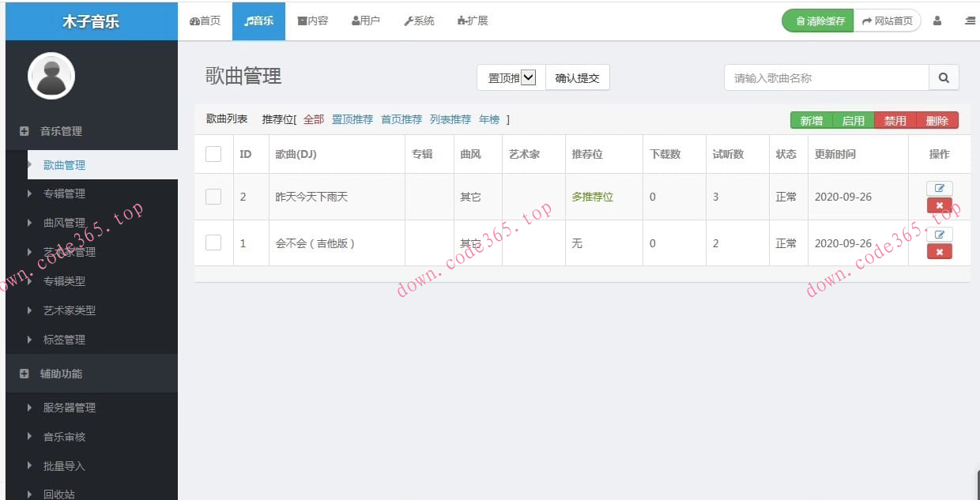Screen dimensions: 980x500
Task: Open the 置顶推 dropdown selector
Action: tap(508, 77)
